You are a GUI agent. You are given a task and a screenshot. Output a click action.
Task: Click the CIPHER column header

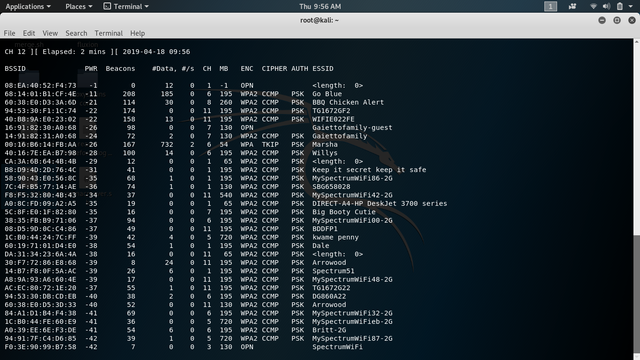[x=274, y=69]
